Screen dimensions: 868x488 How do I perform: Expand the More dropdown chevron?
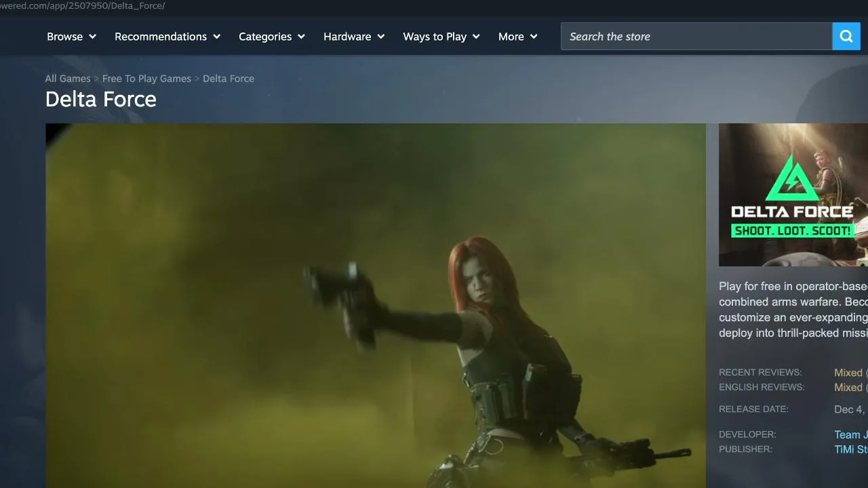pos(534,37)
